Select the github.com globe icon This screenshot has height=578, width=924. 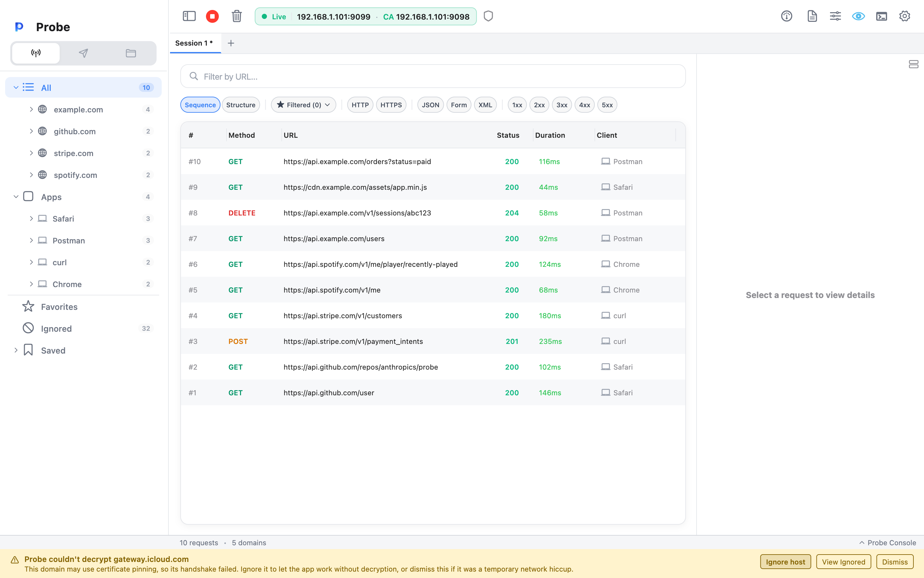[42, 131]
